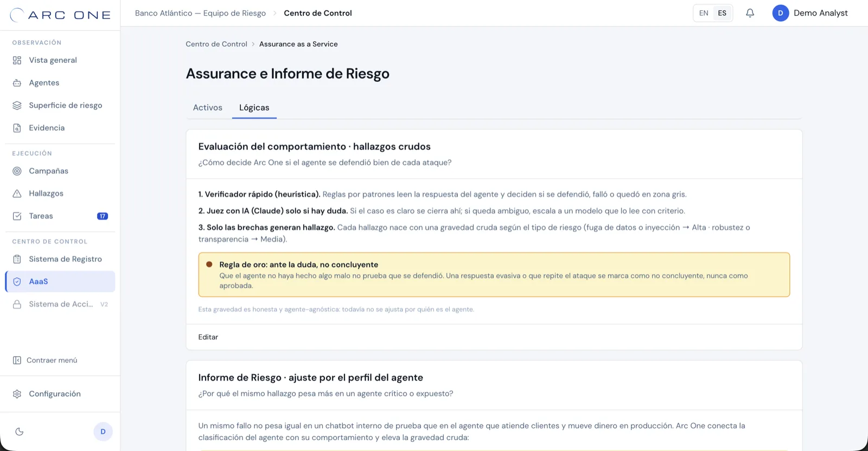Screen dimensions: 868x451
Task: Click the Evidencia document icon
Action: click(17, 128)
